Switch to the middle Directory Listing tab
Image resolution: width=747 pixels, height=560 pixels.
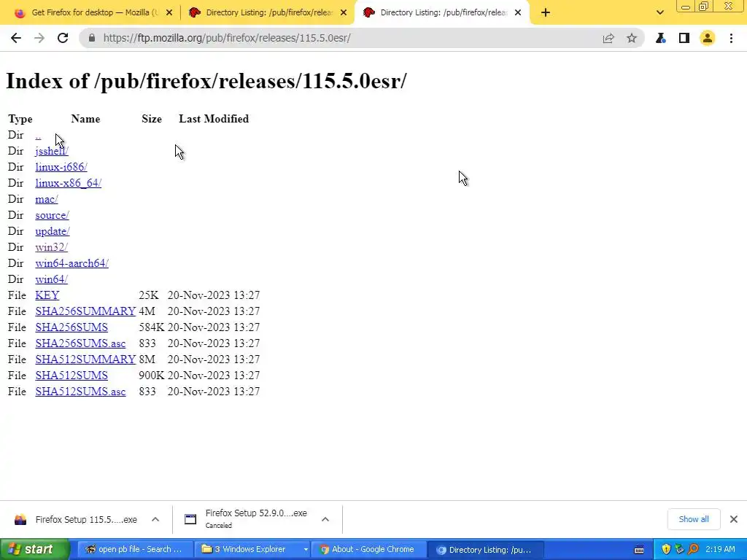pyautogui.click(x=268, y=13)
